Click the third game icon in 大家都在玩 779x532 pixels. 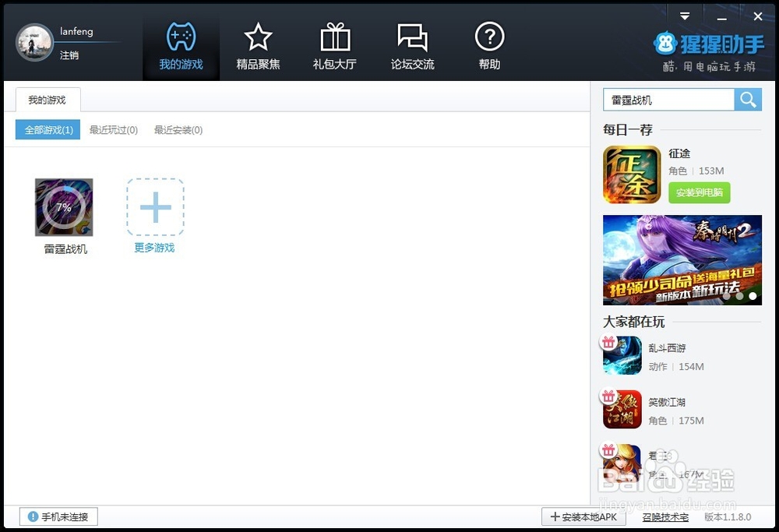click(622, 463)
